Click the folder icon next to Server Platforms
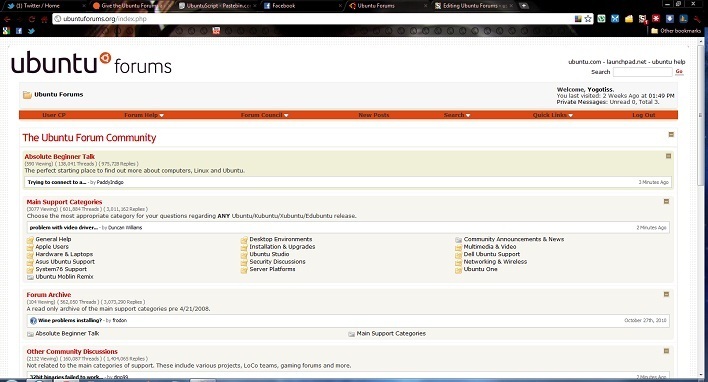This screenshot has width=708, height=382. 244,270
